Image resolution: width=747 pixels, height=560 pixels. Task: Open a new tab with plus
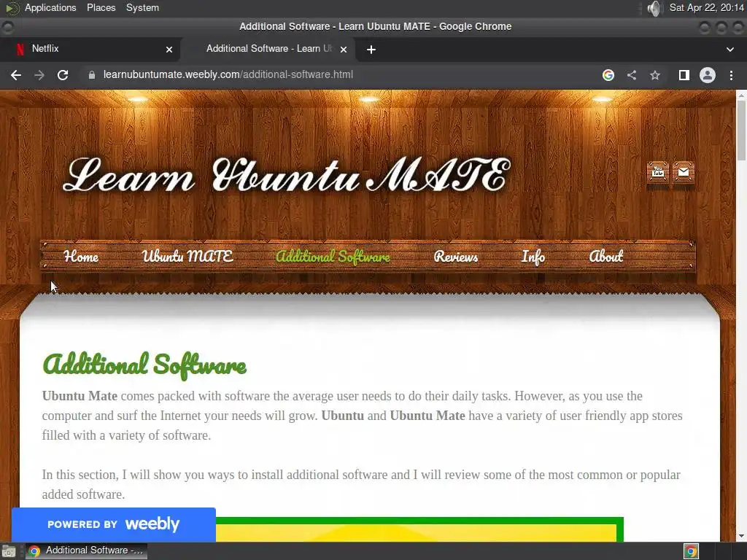click(371, 50)
